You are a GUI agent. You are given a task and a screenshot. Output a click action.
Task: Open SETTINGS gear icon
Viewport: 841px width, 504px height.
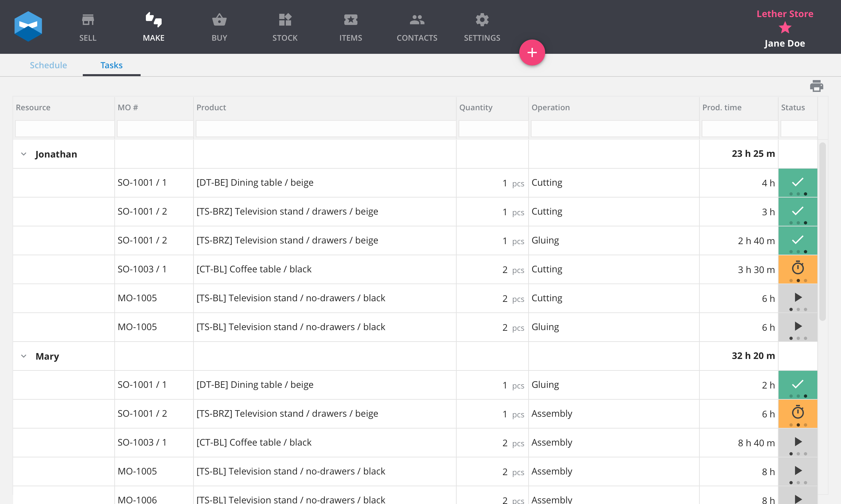(482, 20)
